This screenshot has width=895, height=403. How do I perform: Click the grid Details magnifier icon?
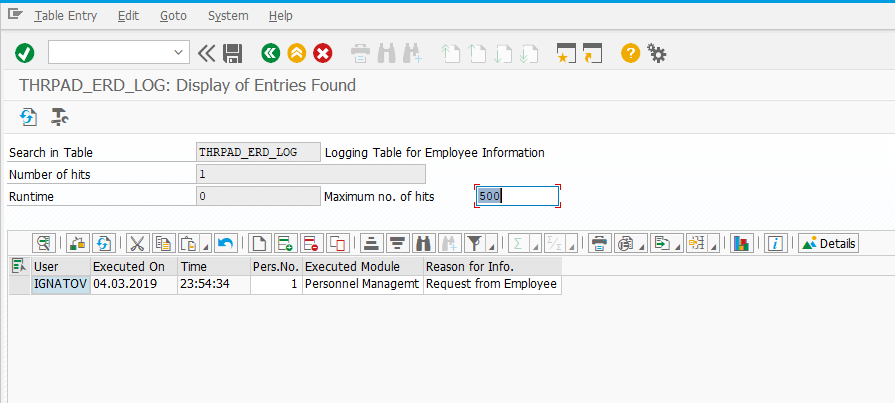(43, 244)
